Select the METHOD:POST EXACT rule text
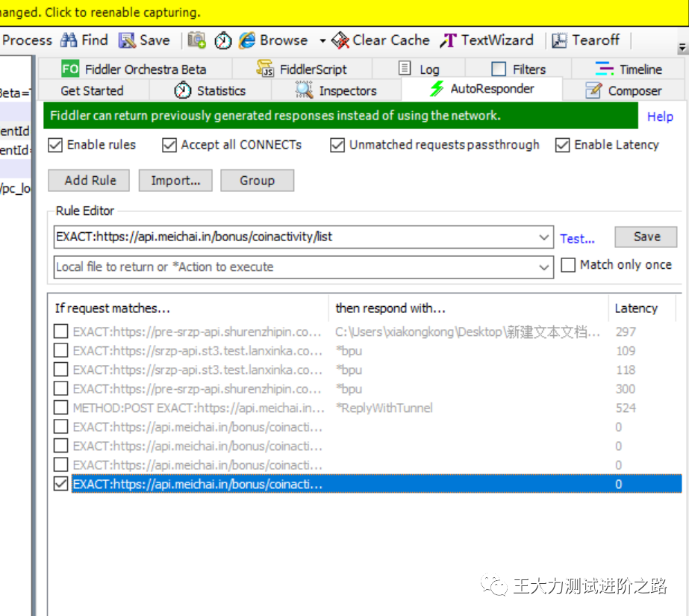The width and height of the screenshot is (689, 616). (x=199, y=408)
